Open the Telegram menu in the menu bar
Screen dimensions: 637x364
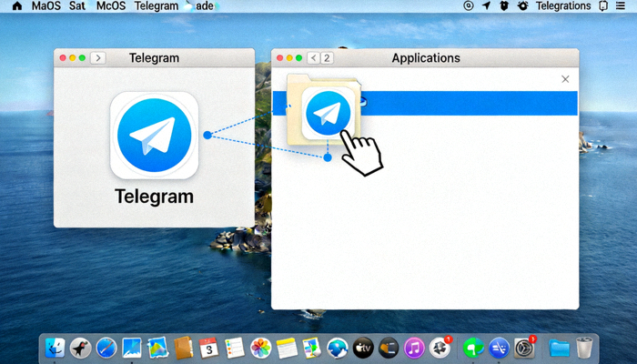[x=157, y=6]
